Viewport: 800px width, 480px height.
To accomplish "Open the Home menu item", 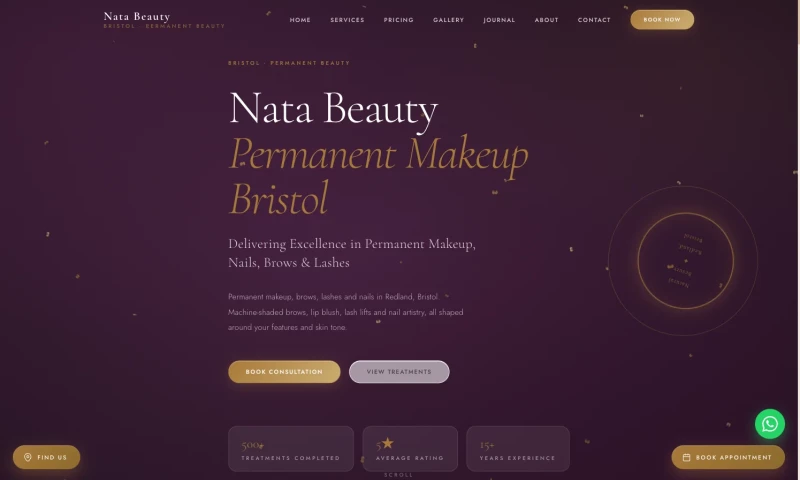I will click(x=300, y=20).
